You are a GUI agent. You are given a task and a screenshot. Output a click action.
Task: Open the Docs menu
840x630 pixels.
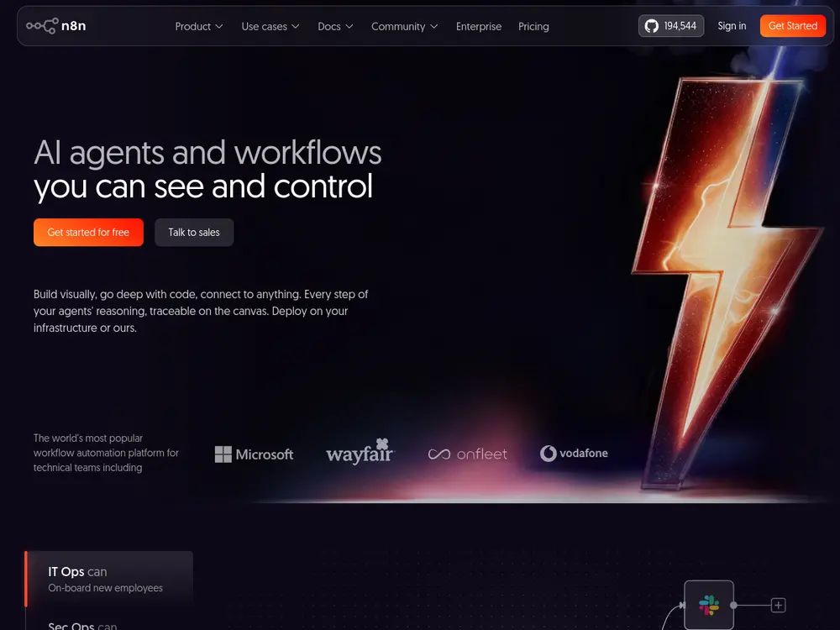tap(335, 26)
